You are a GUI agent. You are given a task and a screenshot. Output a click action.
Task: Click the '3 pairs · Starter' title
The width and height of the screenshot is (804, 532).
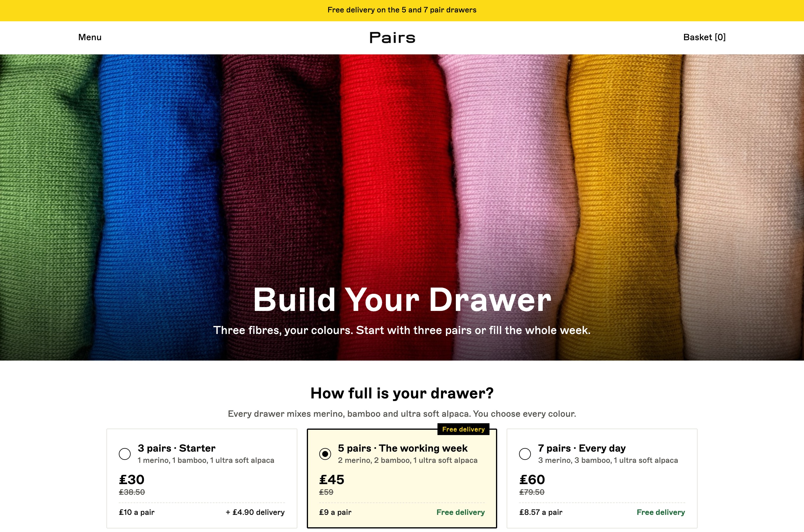(176, 448)
